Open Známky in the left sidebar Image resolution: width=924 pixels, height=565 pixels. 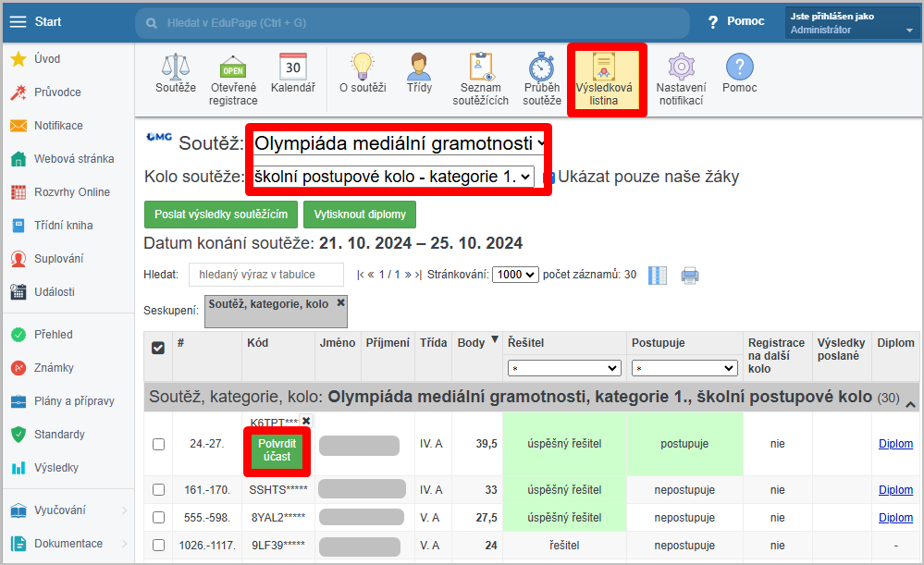pos(54,368)
